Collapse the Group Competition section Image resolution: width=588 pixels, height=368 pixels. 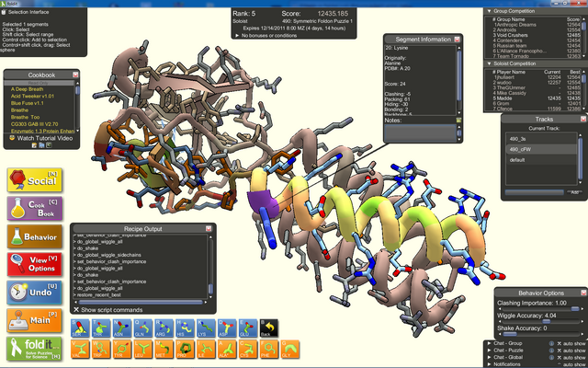click(489, 11)
